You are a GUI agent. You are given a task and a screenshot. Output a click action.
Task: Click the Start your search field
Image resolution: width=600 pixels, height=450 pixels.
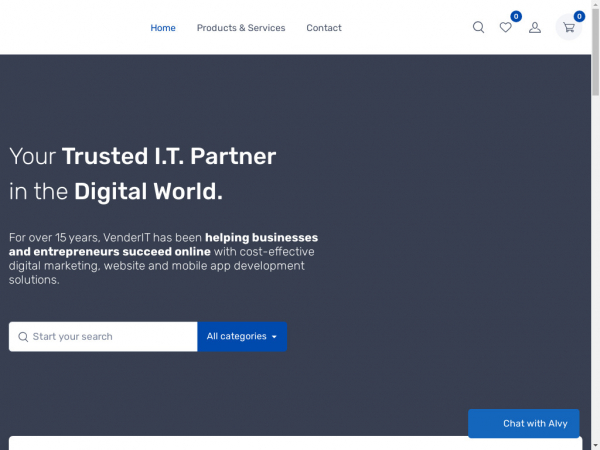tap(103, 336)
